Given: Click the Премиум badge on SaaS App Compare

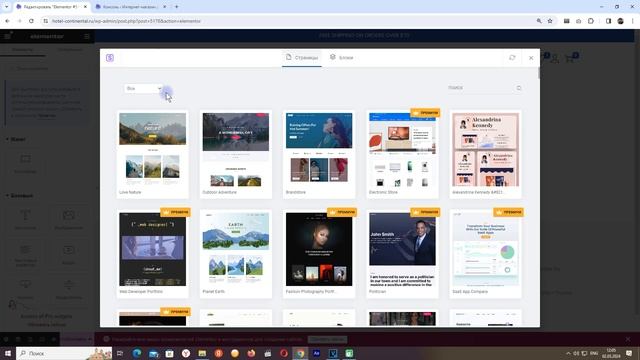Looking at the screenshot, I should [x=508, y=212].
